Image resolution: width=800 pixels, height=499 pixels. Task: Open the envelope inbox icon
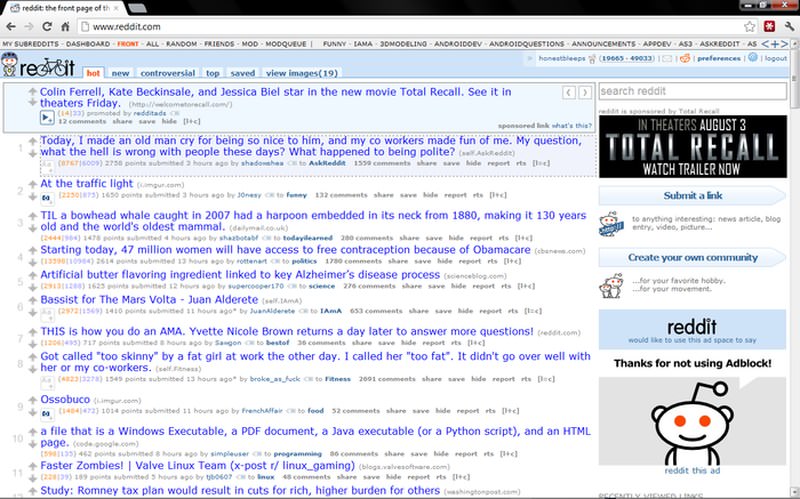667,59
